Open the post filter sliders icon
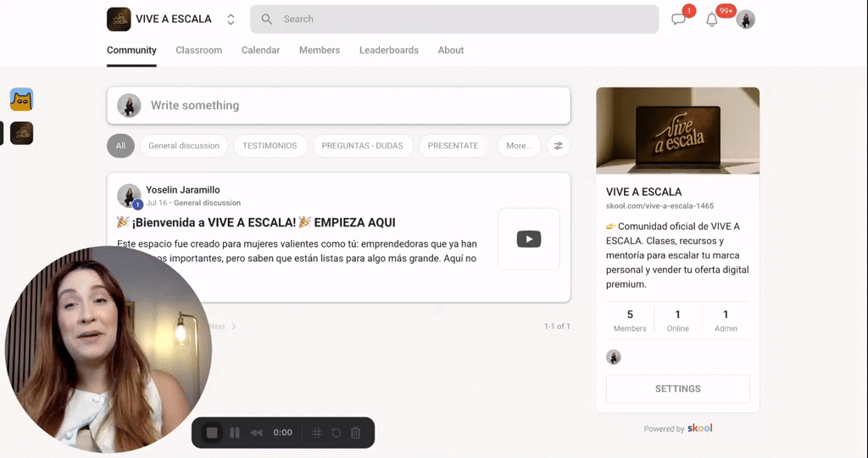868x458 pixels. tap(558, 146)
